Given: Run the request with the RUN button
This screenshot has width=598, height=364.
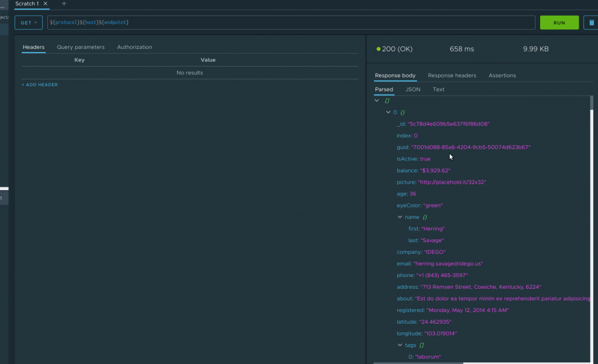Looking at the screenshot, I should point(559,23).
